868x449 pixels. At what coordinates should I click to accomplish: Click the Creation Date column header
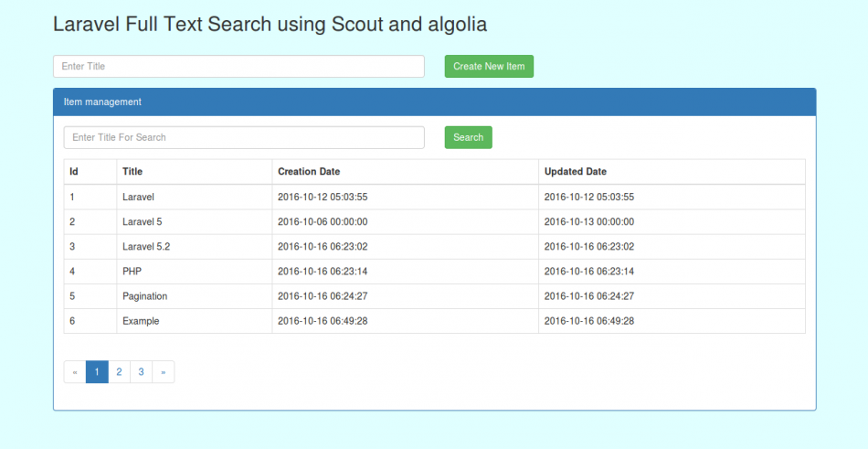click(x=309, y=172)
